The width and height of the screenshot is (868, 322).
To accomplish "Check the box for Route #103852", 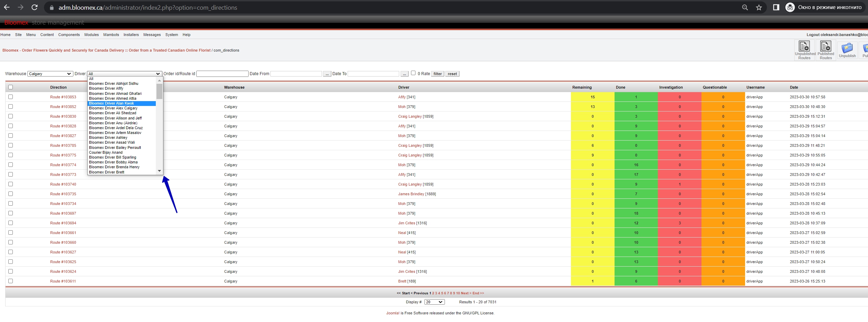I will [10, 107].
